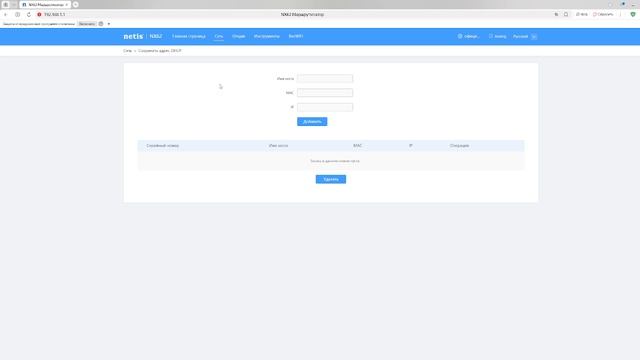The height and width of the screenshot is (360, 640).
Task: Click the 'Удалить' button below the table
Action: pos(331,179)
